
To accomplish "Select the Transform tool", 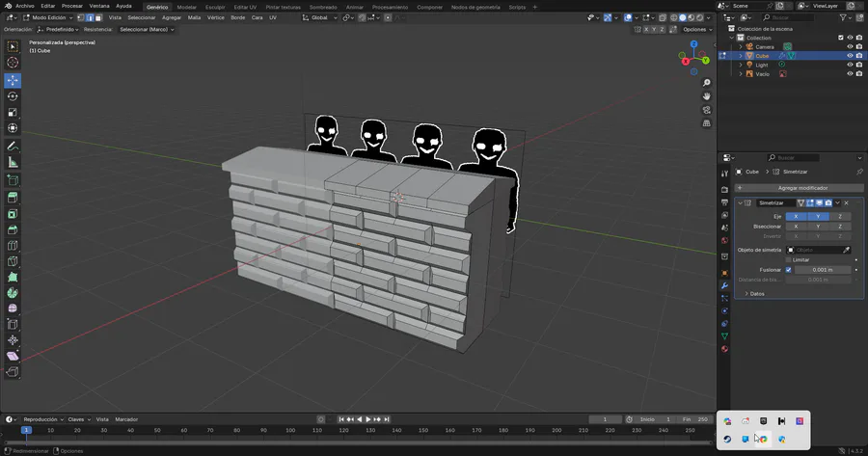I will (13, 128).
